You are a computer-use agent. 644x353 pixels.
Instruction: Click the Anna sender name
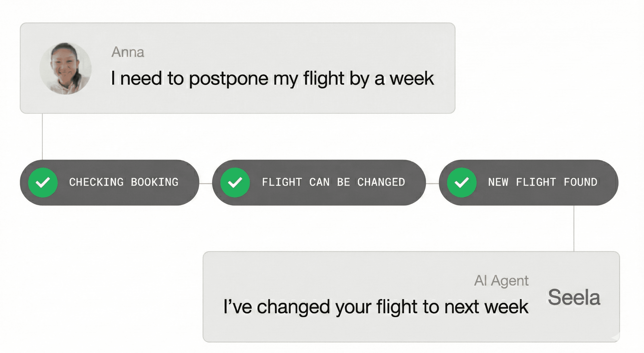pos(128,52)
